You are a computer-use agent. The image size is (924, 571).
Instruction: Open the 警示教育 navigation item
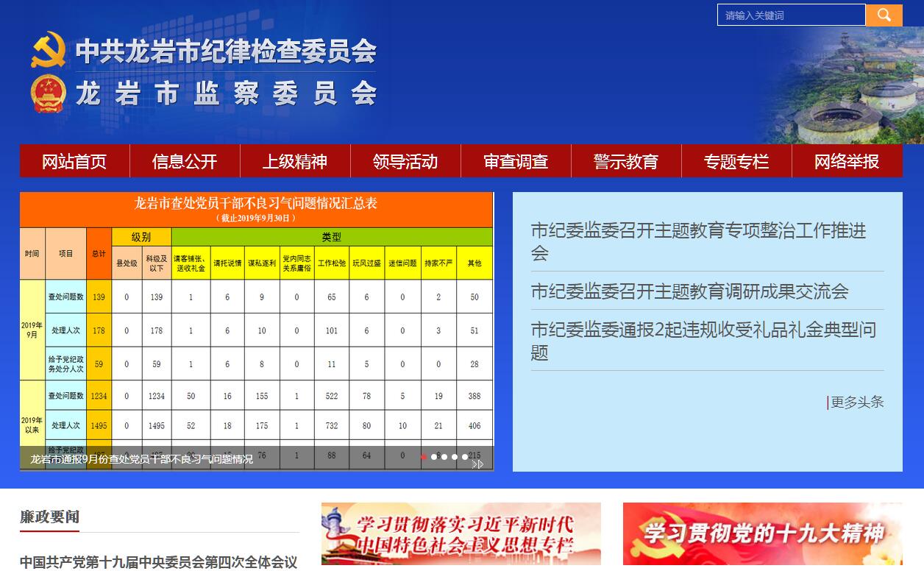click(626, 161)
